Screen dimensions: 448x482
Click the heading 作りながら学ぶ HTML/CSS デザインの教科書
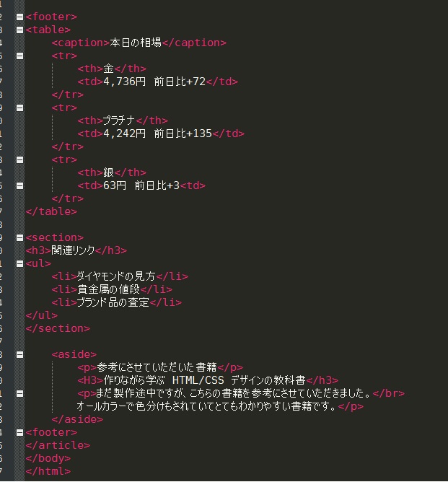208,380
